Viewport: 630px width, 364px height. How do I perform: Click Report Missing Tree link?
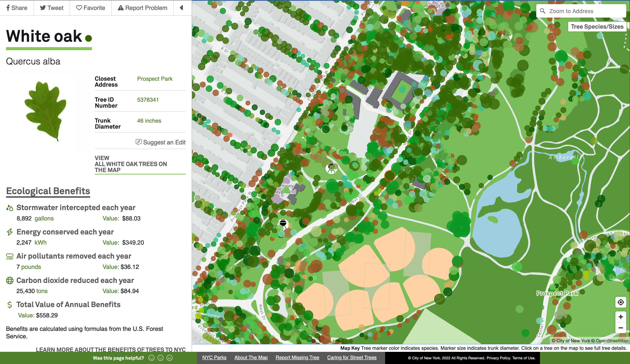click(297, 357)
